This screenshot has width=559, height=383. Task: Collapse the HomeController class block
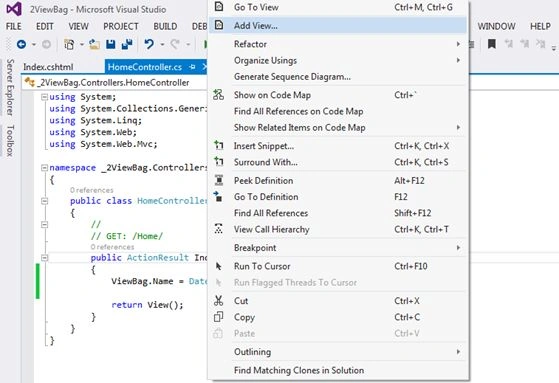point(44,201)
